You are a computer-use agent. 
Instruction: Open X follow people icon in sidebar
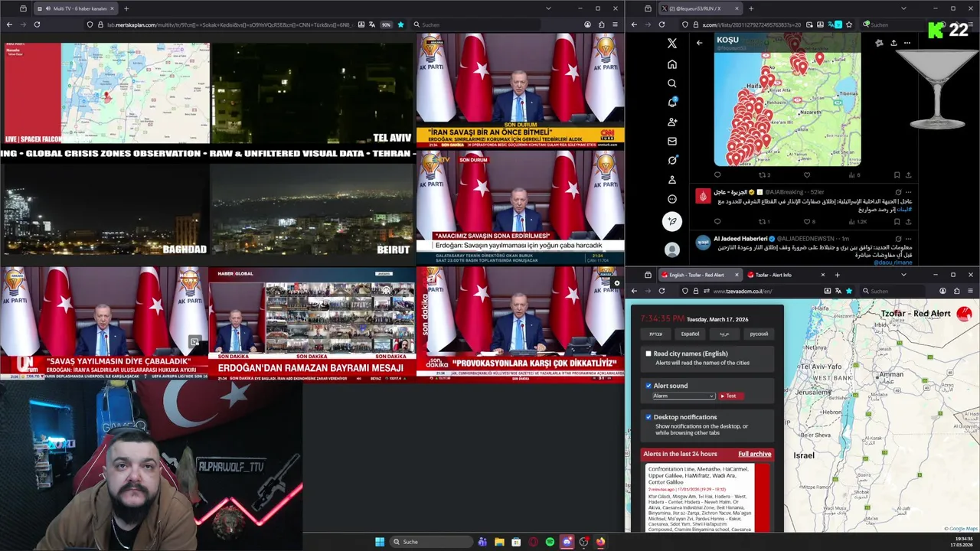672,122
